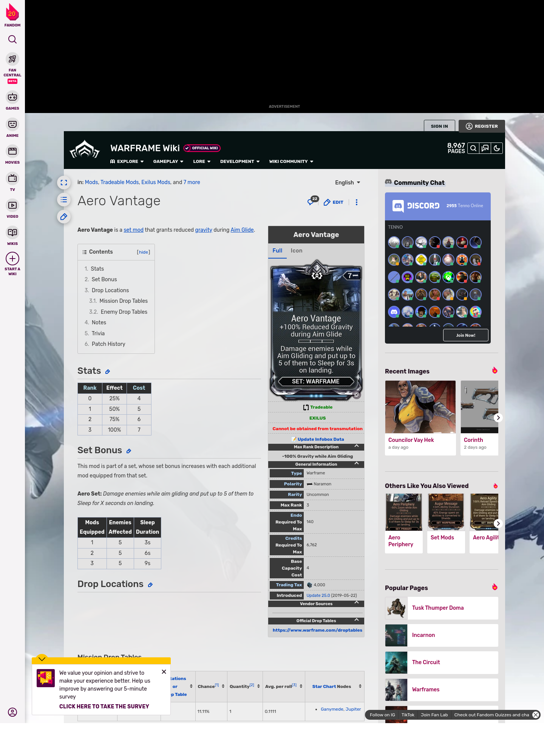Image resolution: width=544 pixels, height=756 pixels.
Task: Click the Discord Join Now button
Action: click(466, 335)
